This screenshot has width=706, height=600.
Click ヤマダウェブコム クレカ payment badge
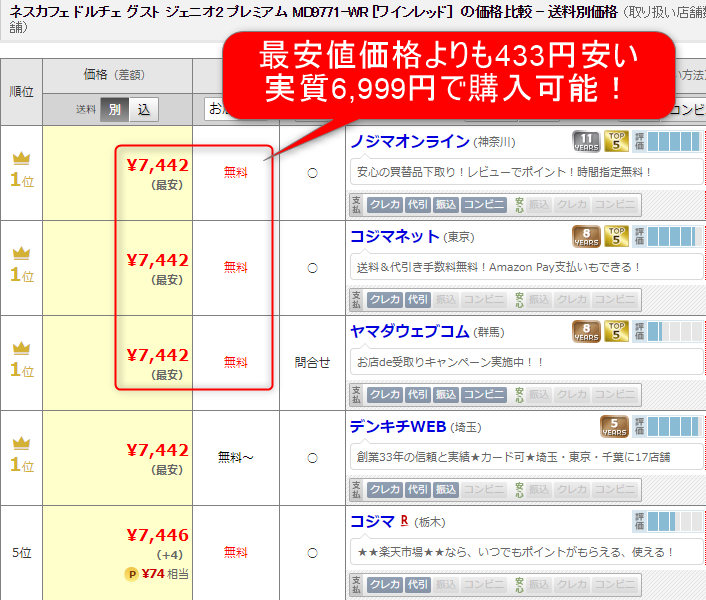(385, 395)
